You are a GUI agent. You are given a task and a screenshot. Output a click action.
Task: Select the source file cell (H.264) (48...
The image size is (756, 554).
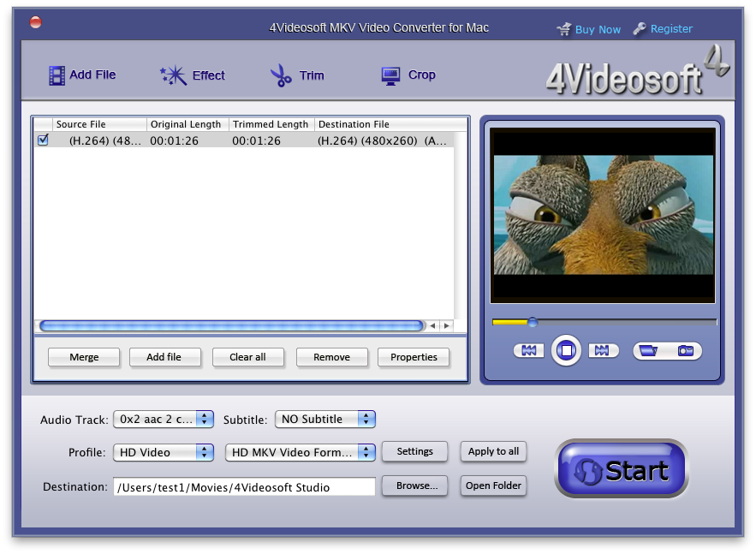[x=105, y=140]
